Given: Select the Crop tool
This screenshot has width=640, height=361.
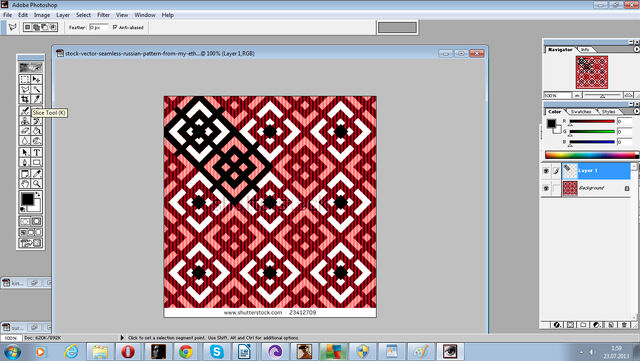Looking at the screenshot, I should pyautogui.click(x=25, y=99).
